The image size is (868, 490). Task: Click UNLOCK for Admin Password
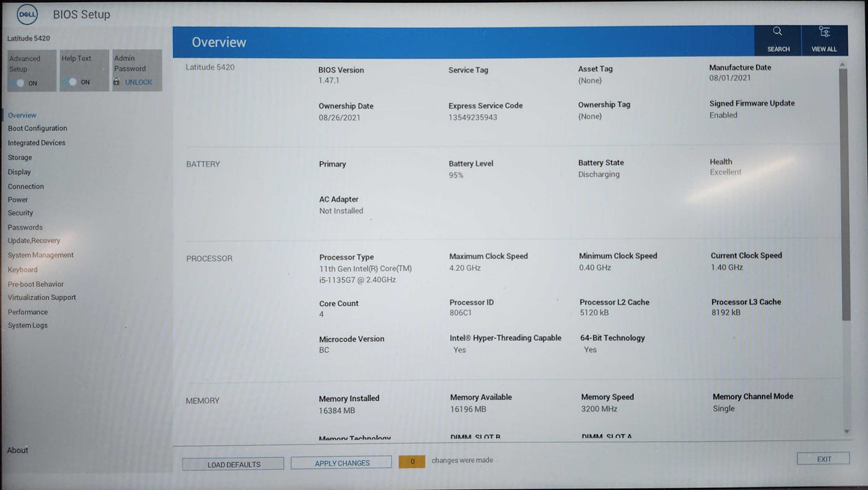point(138,82)
